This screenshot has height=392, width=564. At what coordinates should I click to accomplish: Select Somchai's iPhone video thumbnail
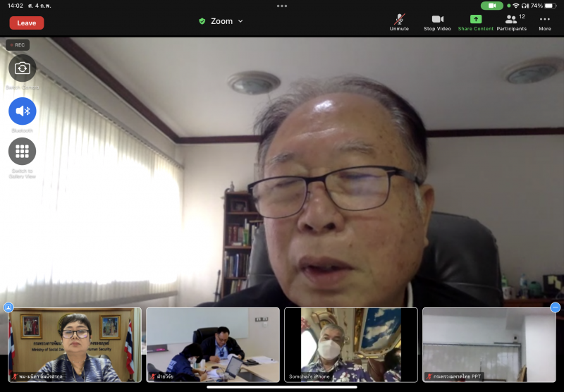[x=351, y=345]
